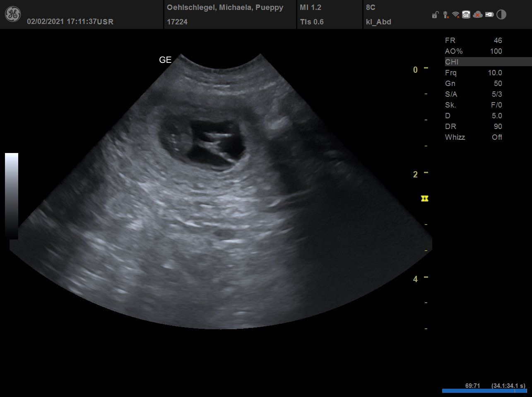This screenshot has width=532, height=397.
Task: Click the patient name Oehlschlegel field
Action: coord(225,7)
